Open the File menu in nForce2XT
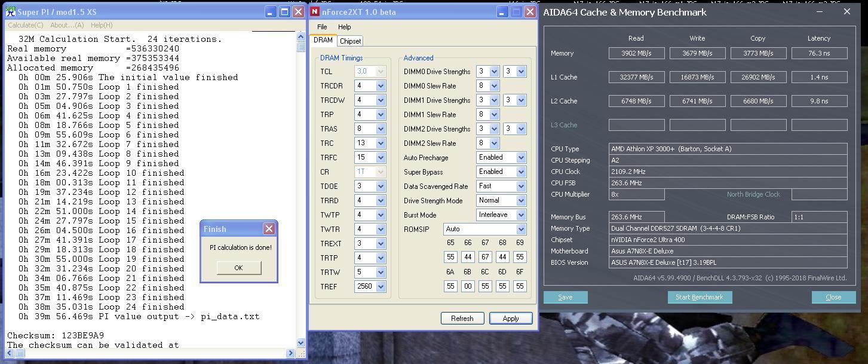The height and width of the screenshot is (364, 868). (322, 27)
